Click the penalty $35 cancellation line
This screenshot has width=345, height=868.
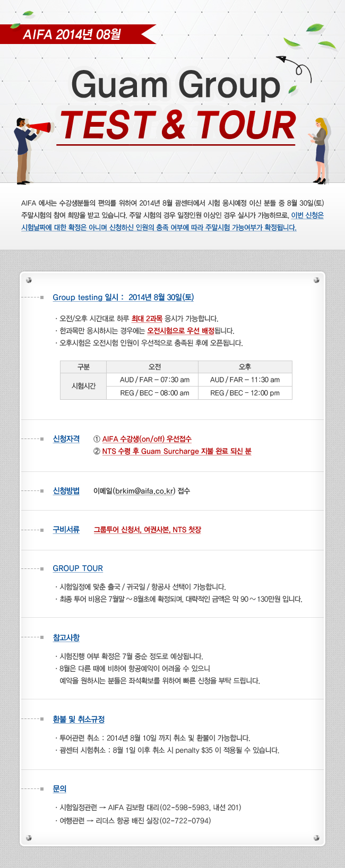pyautogui.click(x=167, y=750)
